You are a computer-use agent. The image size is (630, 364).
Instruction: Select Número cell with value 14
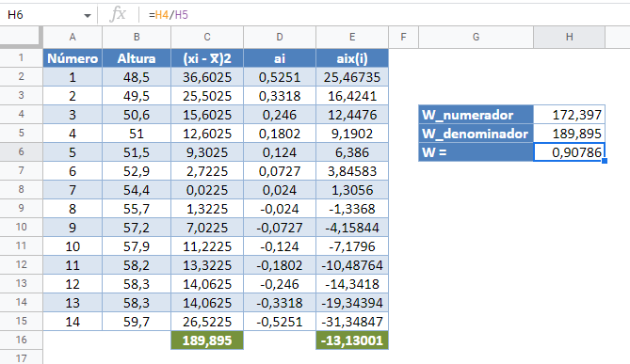(x=73, y=322)
